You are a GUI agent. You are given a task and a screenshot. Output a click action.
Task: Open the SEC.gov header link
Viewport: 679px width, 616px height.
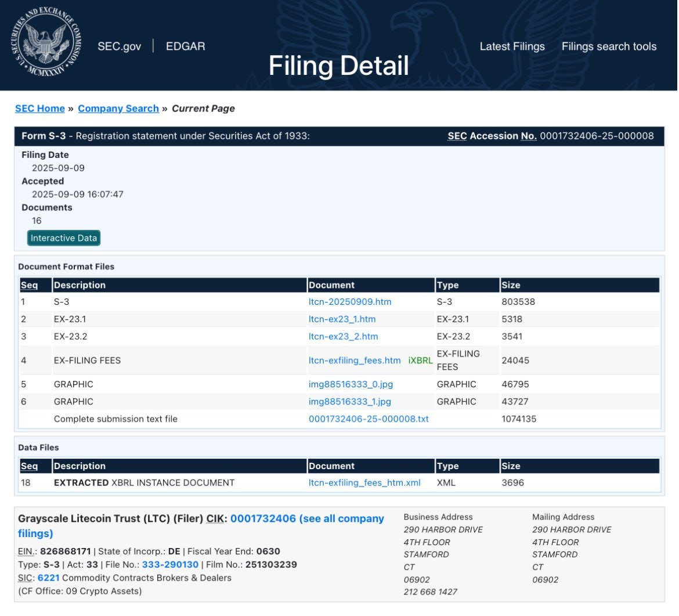(x=119, y=46)
